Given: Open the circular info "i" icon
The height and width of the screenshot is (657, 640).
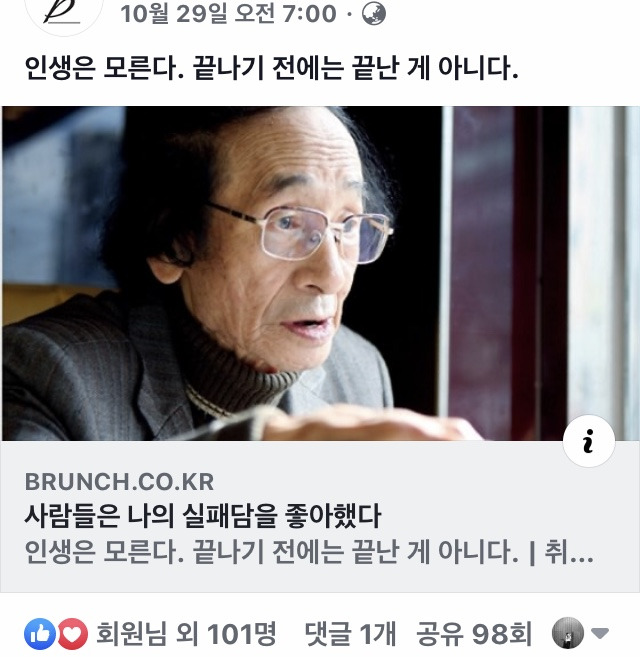Looking at the screenshot, I should click(588, 441).
